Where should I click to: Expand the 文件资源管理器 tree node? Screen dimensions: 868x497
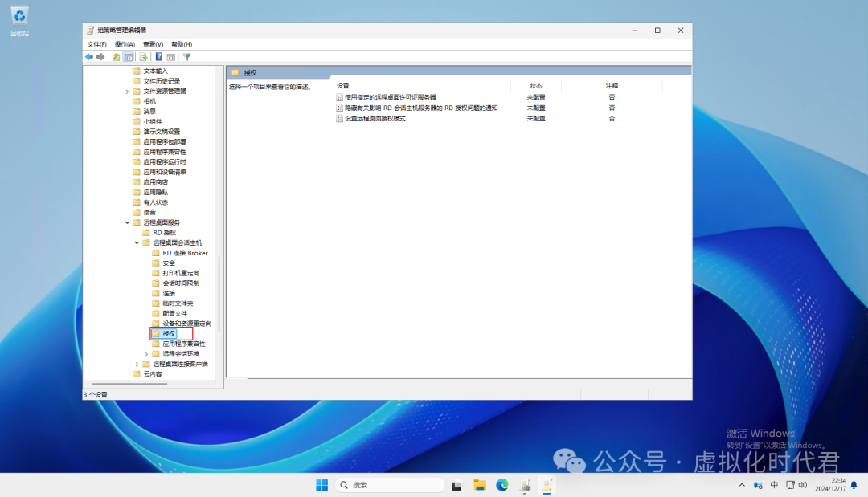click(127, 92)
